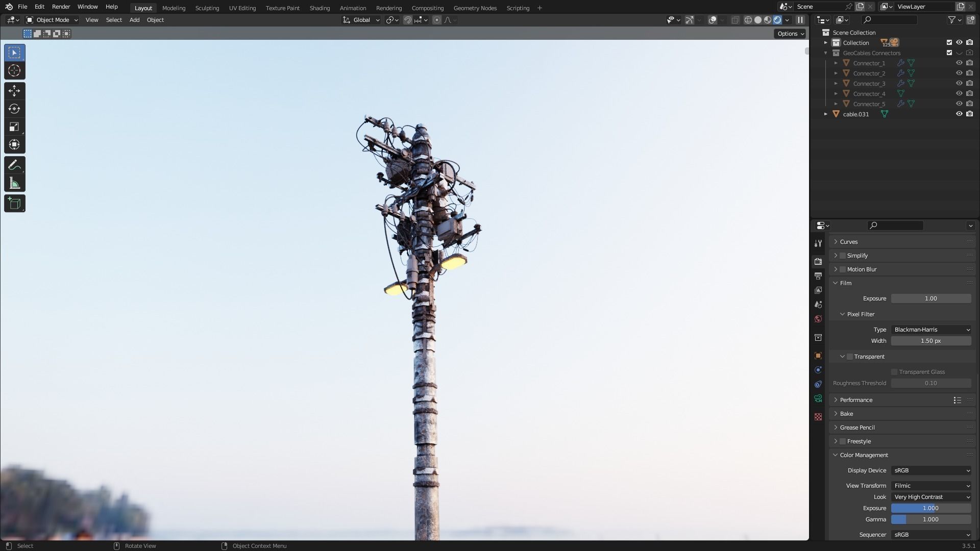The height and width of the screenshot is (551, 980).
Task: Enable the Motion Blur checkbox
Action: (x=843, y=269)
